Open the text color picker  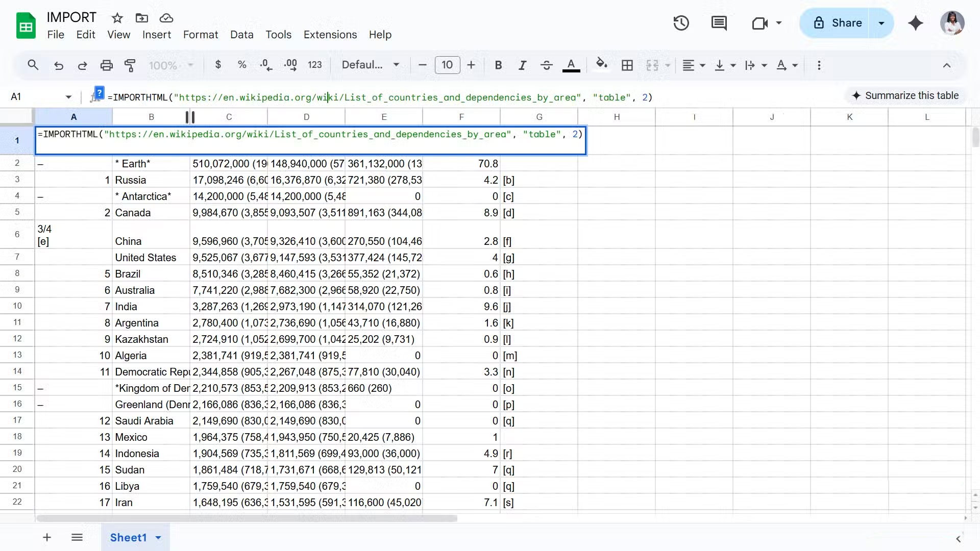pos(571,65)
